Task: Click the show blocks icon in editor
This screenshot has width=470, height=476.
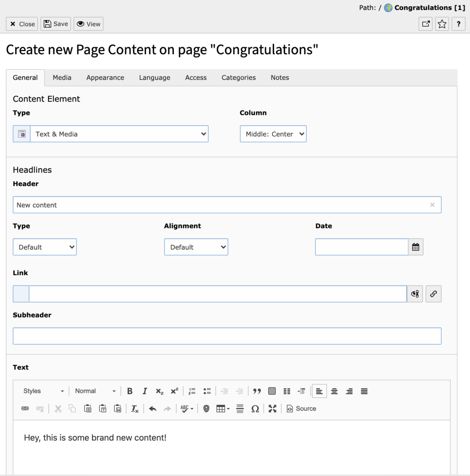Action: point(287,391)
